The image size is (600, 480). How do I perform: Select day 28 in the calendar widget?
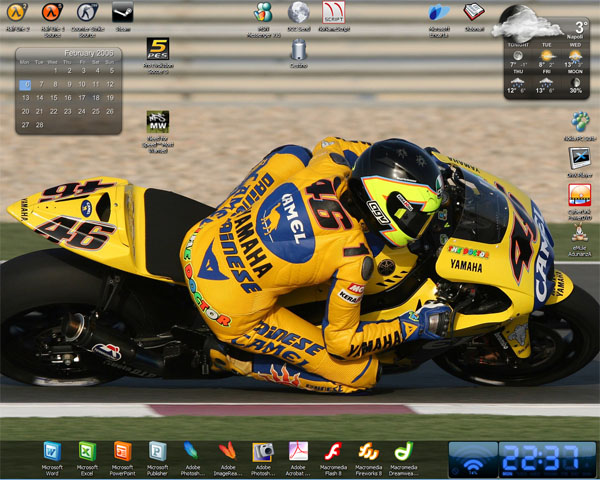click(39, 125)
